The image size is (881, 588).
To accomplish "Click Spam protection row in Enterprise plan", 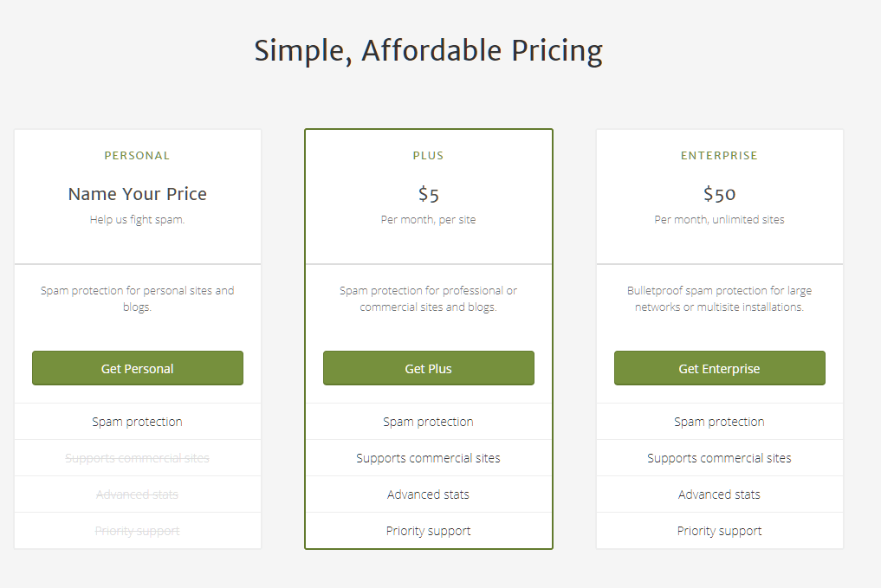I will tap(720, 421).
